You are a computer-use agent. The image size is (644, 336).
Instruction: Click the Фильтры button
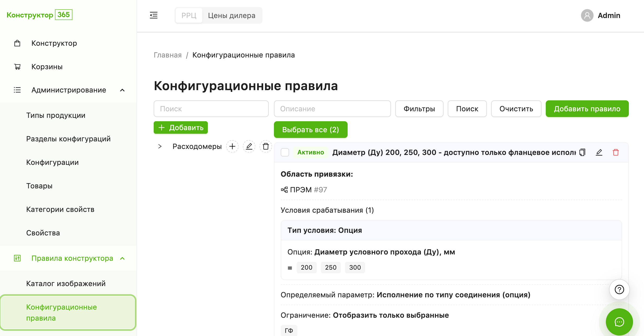(419, 109)
